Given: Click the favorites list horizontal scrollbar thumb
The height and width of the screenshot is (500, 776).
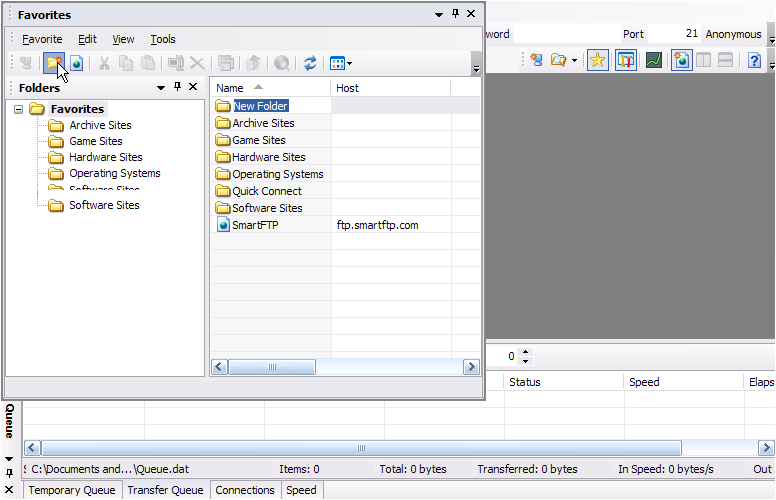Looking at the screenshot, I should (272, 367).
